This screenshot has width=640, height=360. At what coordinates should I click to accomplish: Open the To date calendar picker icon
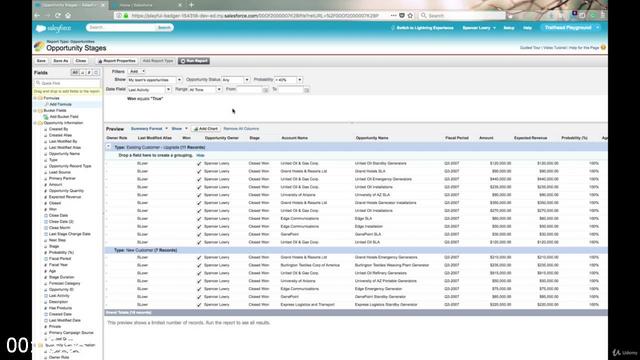click(307, 90)
